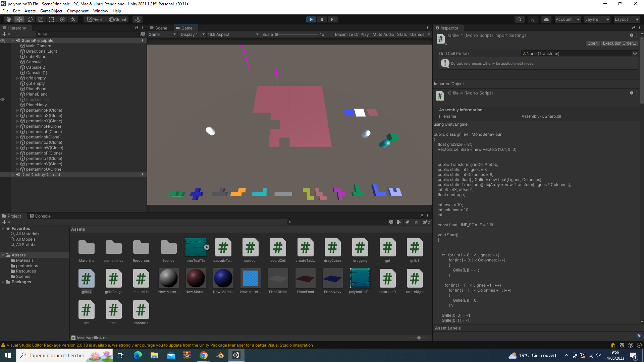Click the Execution Order button

click(619, 43)
